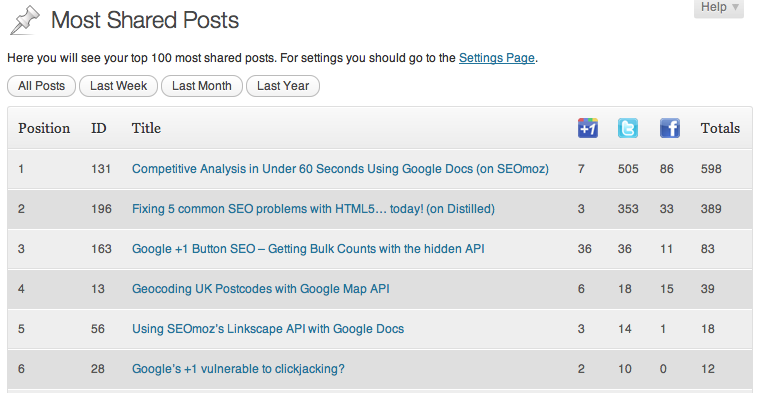The image size is (761, 393).
Task: Open the Settings Page link
Action: [496, 58]
